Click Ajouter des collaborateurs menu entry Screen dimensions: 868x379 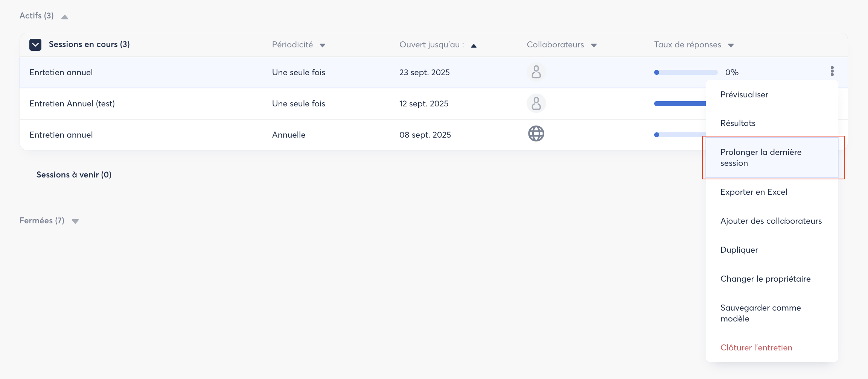pos(771,221)
